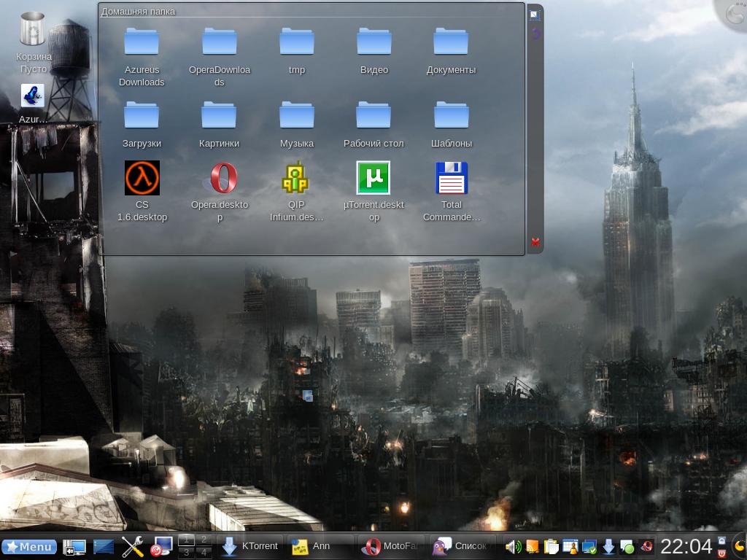Viewport: 747px width, 560px height.
Task: Click the show desktop panel icon
Action: [x=74, y=547]
